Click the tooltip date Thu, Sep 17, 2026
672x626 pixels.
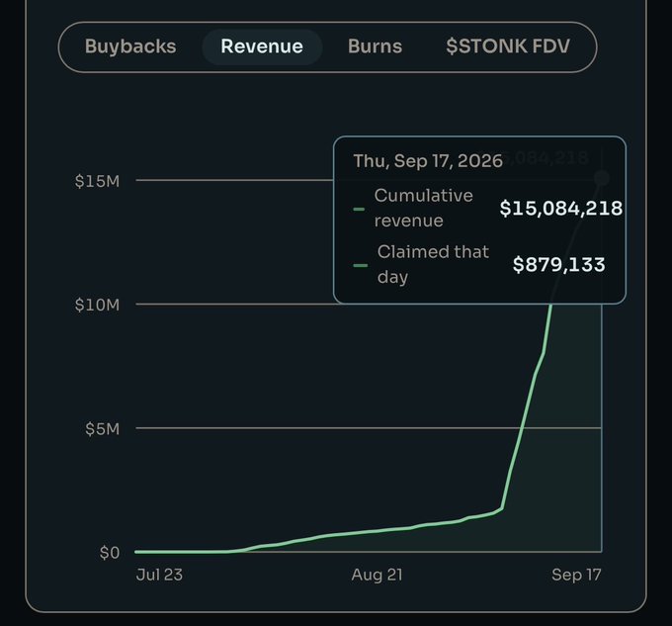point(428,161)
